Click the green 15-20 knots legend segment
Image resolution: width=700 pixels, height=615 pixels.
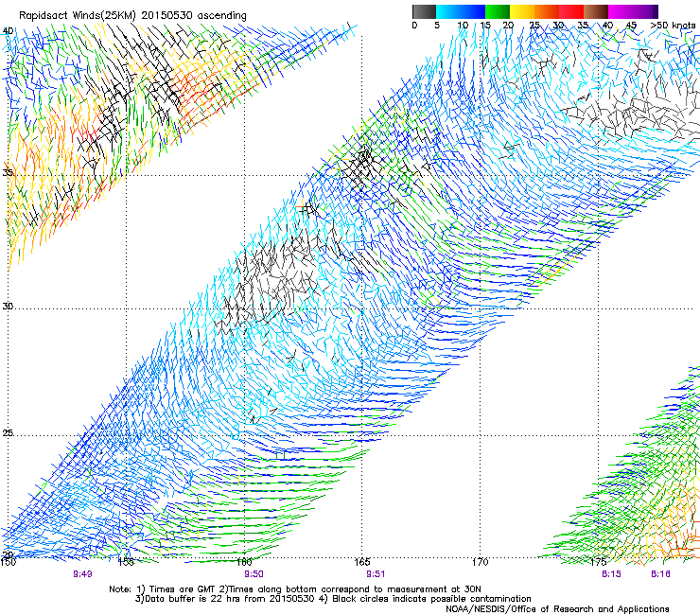coord(498,11)
